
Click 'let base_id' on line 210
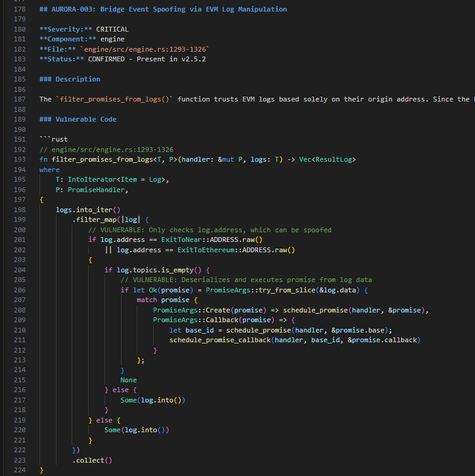tap(191, 330)
